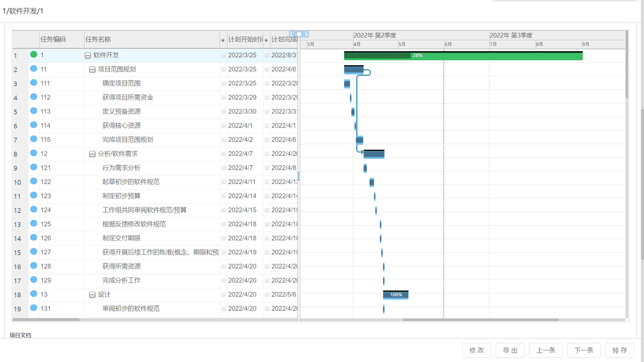
Task: Click the 28% progress bar of 软件开发
Action: (463, 56)
